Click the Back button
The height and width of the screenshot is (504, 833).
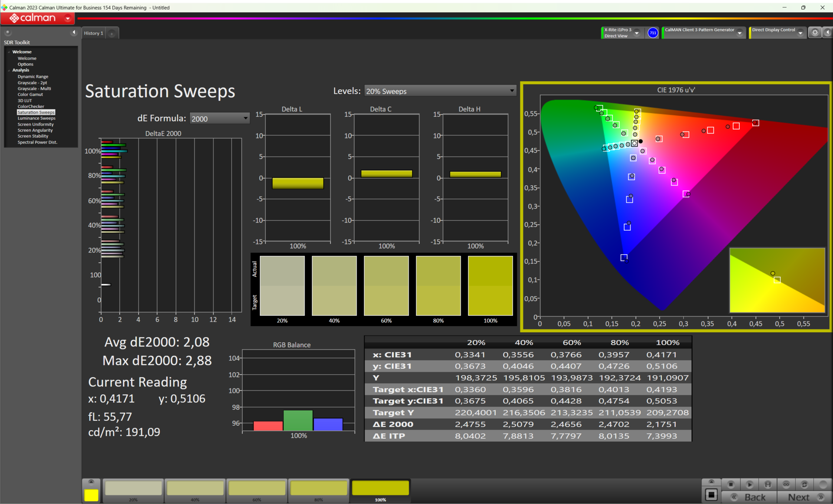pos(749,497)
